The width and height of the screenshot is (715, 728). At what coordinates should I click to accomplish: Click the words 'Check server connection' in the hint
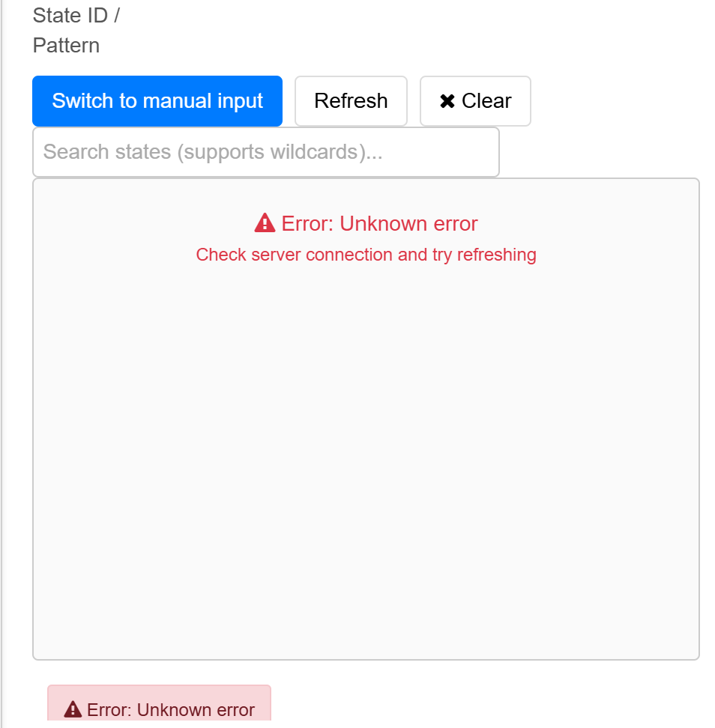click(x=294, y=255)
